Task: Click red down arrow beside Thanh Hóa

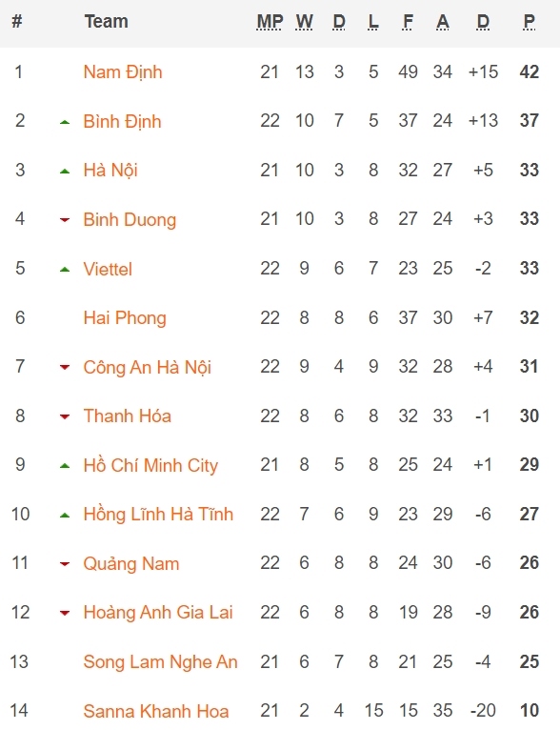Action: [x=65, y=416]
